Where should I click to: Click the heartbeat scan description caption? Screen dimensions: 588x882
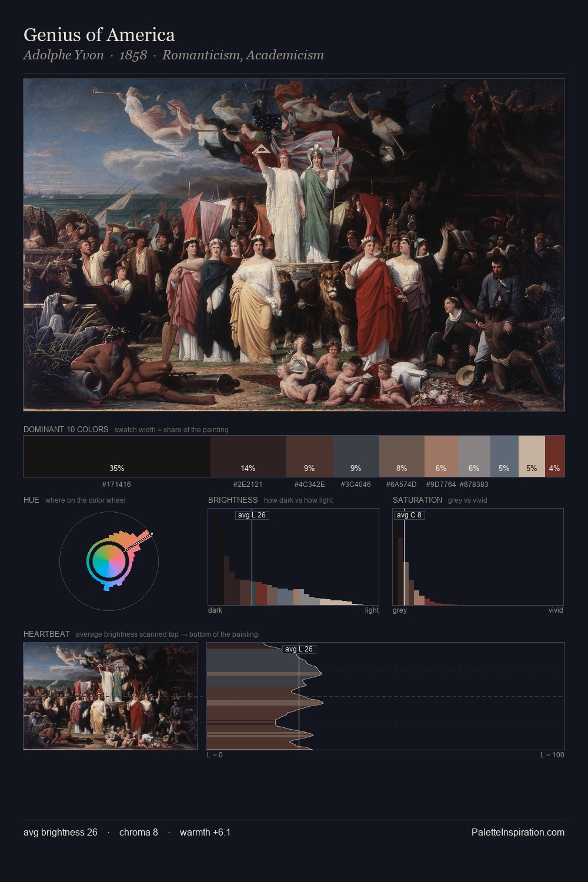click(x=167, y=634)
